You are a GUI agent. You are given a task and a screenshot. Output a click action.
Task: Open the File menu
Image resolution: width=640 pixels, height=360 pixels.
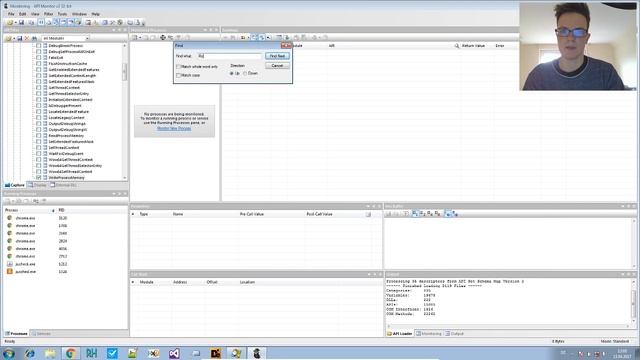11,14
